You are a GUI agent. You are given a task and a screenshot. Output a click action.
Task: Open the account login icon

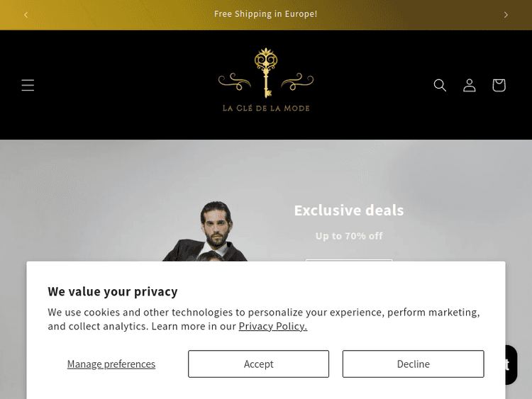[470, 85]
